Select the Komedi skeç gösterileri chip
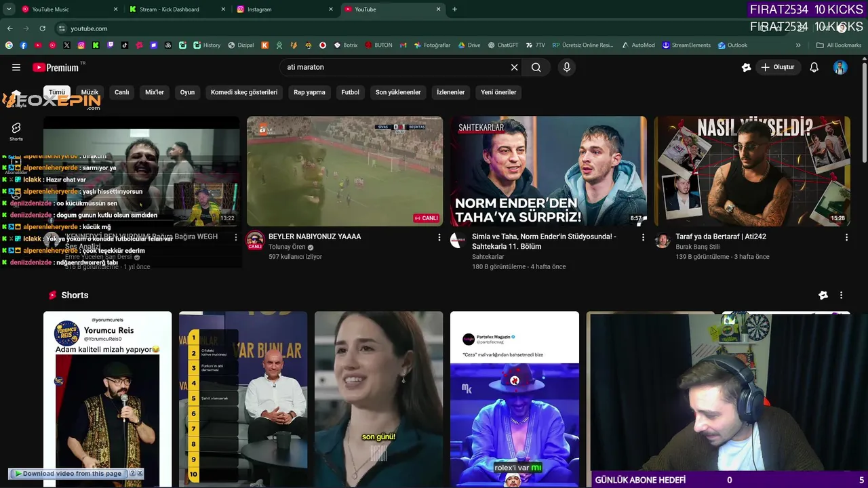Screen dimensions: 868x488 click(x=244, y=92)
